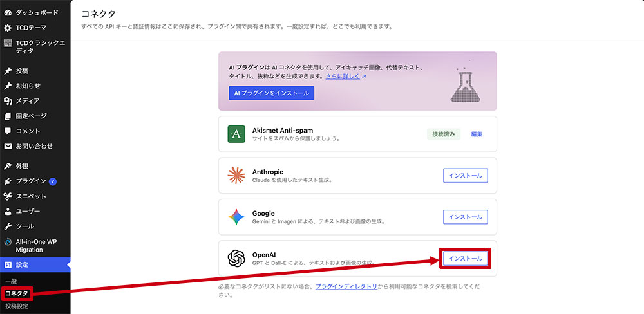This screenshot has width=644, height=314.
Task: Click the All-in-One WP Migration icon
Action: pos(7,242)
